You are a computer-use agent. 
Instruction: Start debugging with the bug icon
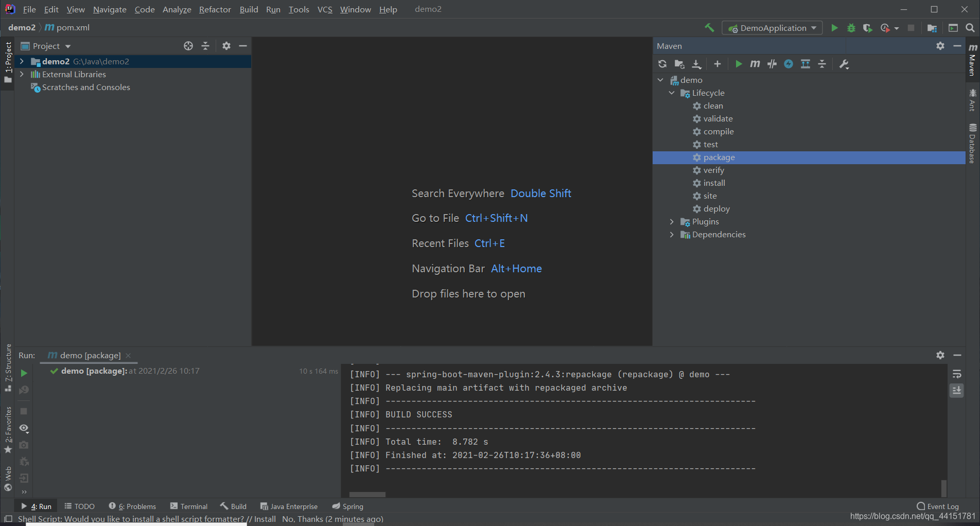tap(851, 28)
